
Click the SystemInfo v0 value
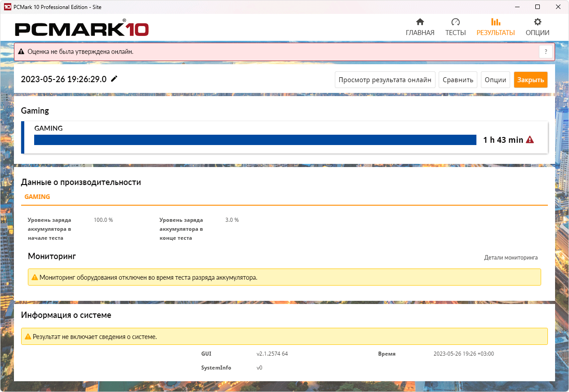(x=259, y=368)
